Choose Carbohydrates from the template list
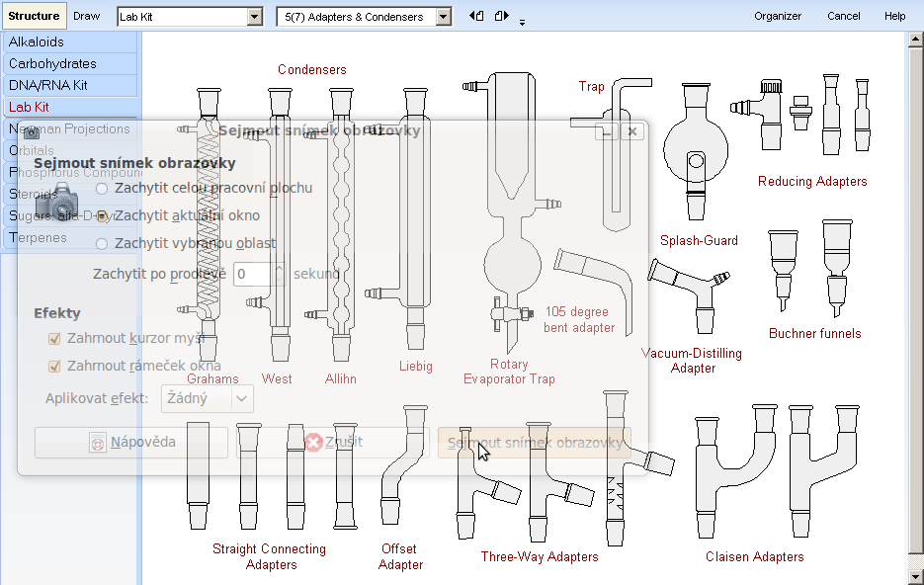Viewport: 924px width, 585px height. pyautogui.click(x=70, y=63)
